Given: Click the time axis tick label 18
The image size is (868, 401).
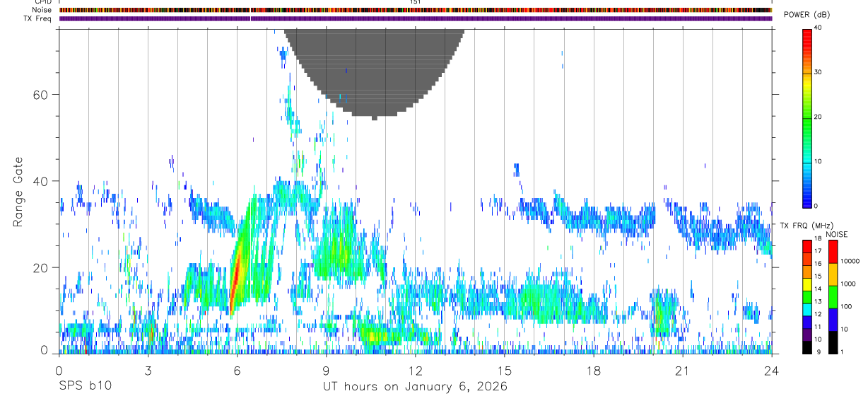Looking at the screenshot, I should click(x=594, y=370).
